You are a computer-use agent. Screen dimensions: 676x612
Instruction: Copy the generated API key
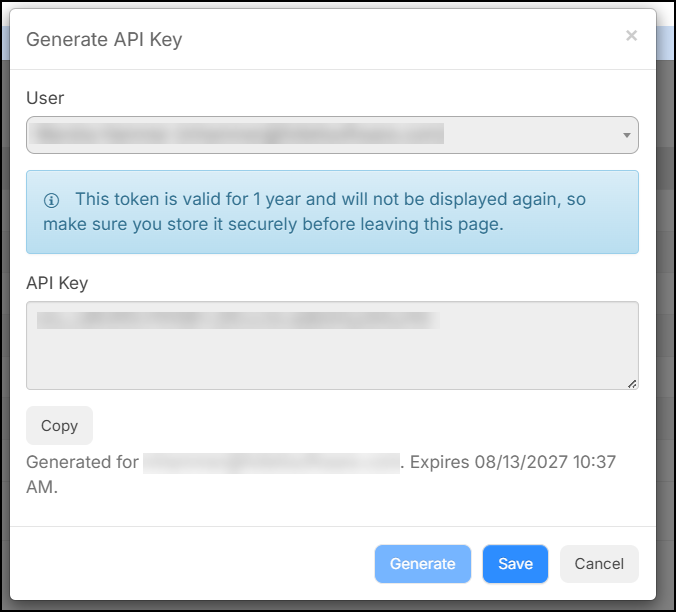tap(59, 425)
